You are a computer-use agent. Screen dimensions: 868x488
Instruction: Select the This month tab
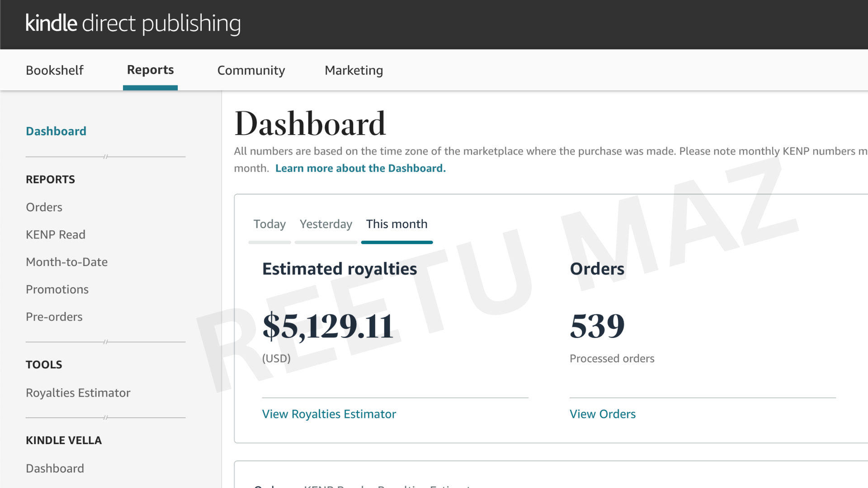(396, 224)
